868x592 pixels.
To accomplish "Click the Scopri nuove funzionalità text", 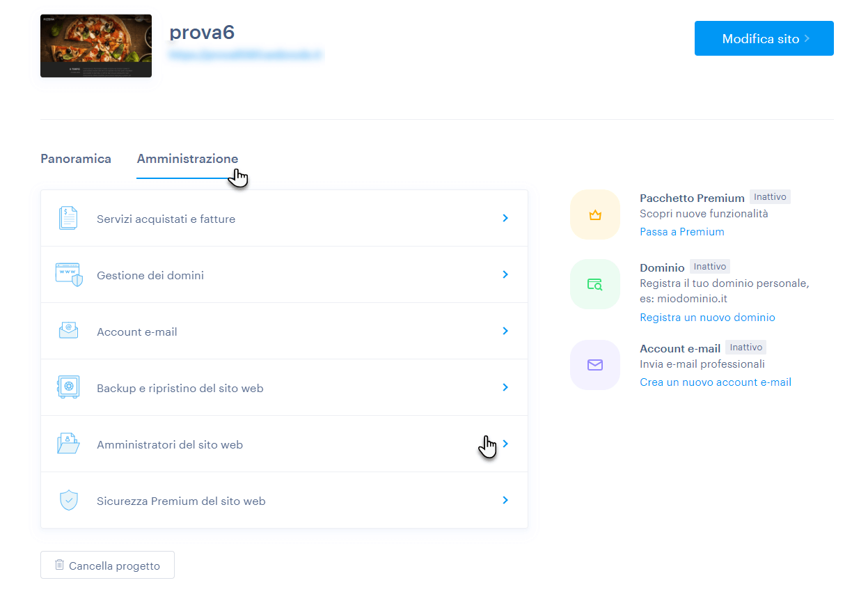I will coord(704,214).
